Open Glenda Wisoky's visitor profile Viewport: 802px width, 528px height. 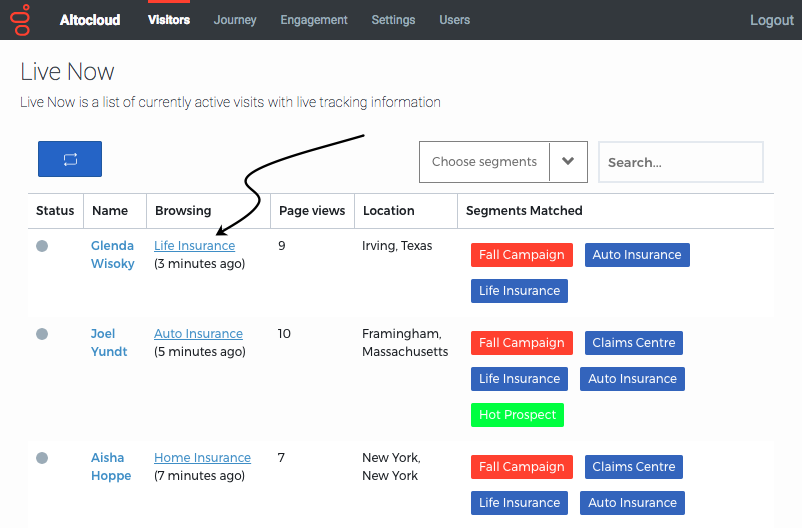[113, 254]
